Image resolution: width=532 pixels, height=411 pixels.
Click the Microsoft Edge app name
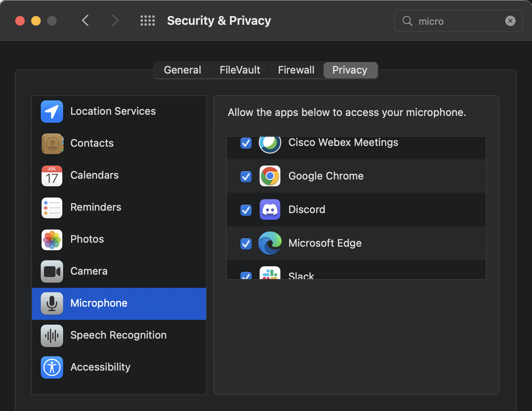pos(325,243)
